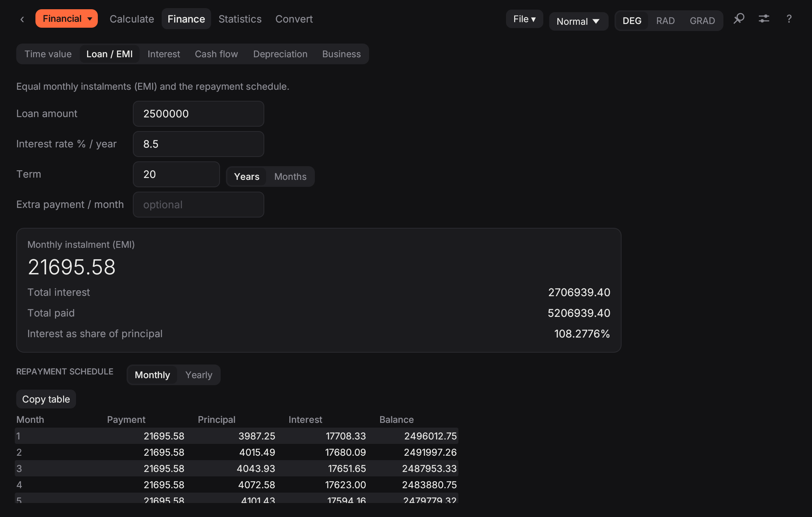Select DEG angle mode
812x517 pixels.
[x=632, y=21]
